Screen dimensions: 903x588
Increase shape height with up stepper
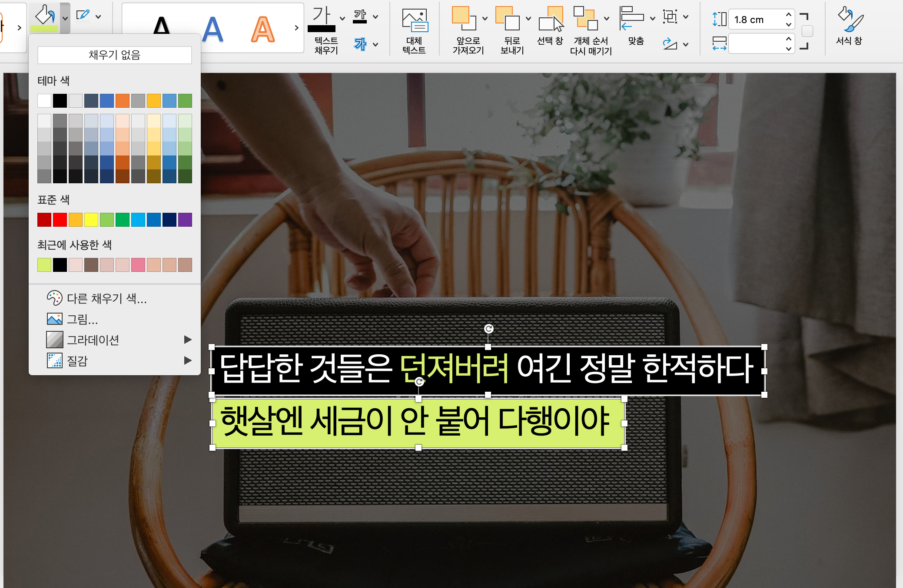(788, 15)
